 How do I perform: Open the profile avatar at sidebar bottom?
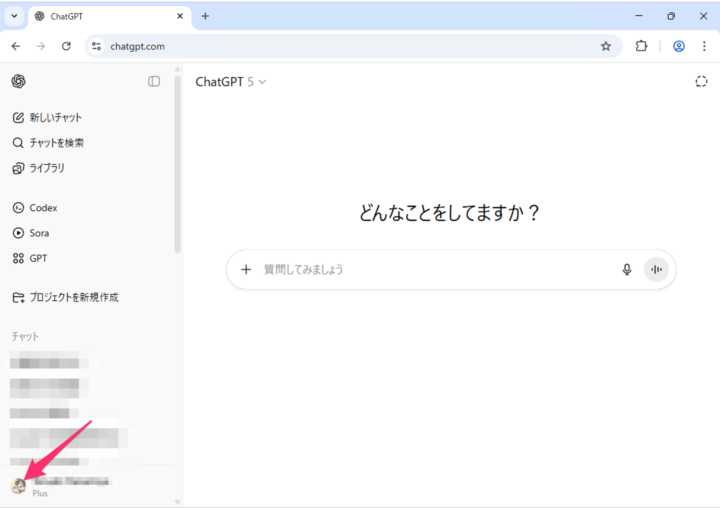(19, 485)
